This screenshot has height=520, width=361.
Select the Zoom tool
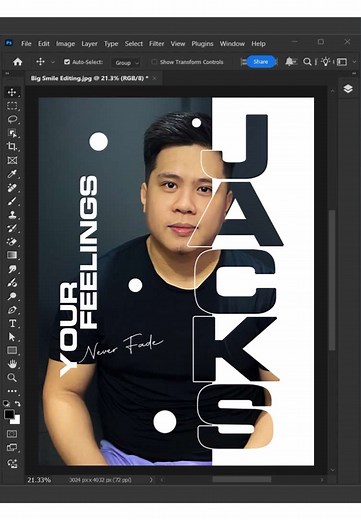pos(12,378)
